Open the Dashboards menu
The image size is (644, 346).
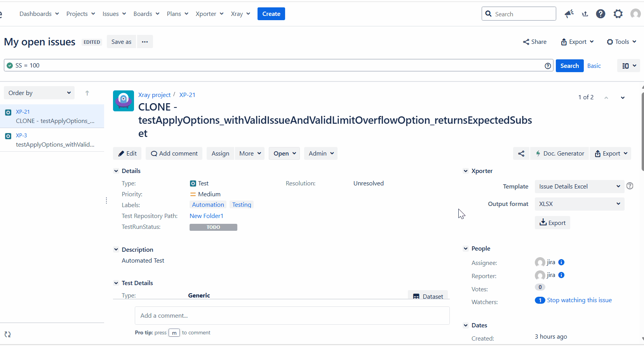[39, 14]
